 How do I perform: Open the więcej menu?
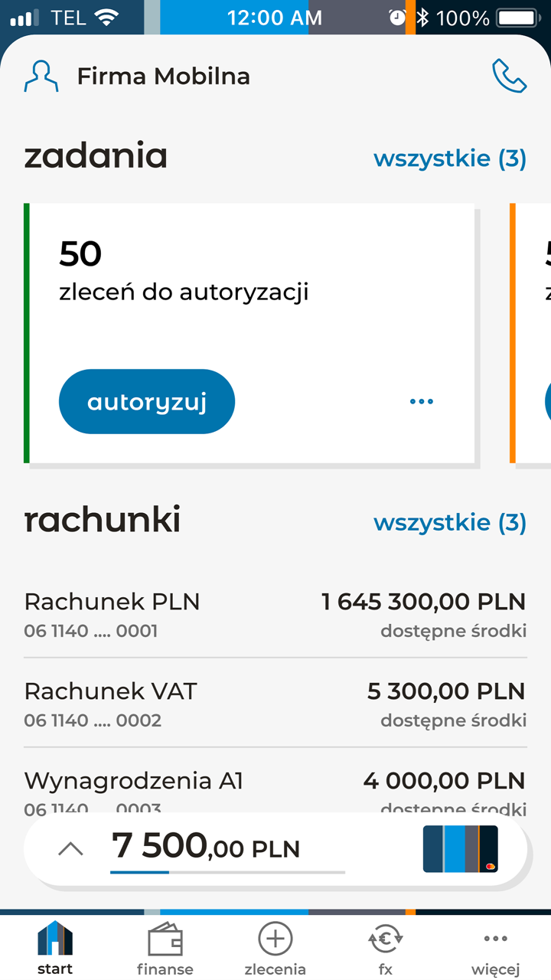click(496, 948)
